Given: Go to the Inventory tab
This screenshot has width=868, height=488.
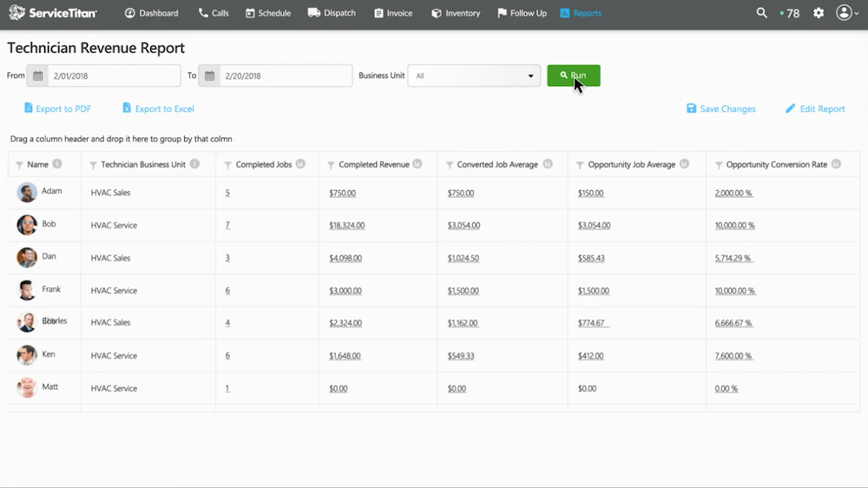Looking at the screenshot, I should pyautogui.click(x=456, y=13).
